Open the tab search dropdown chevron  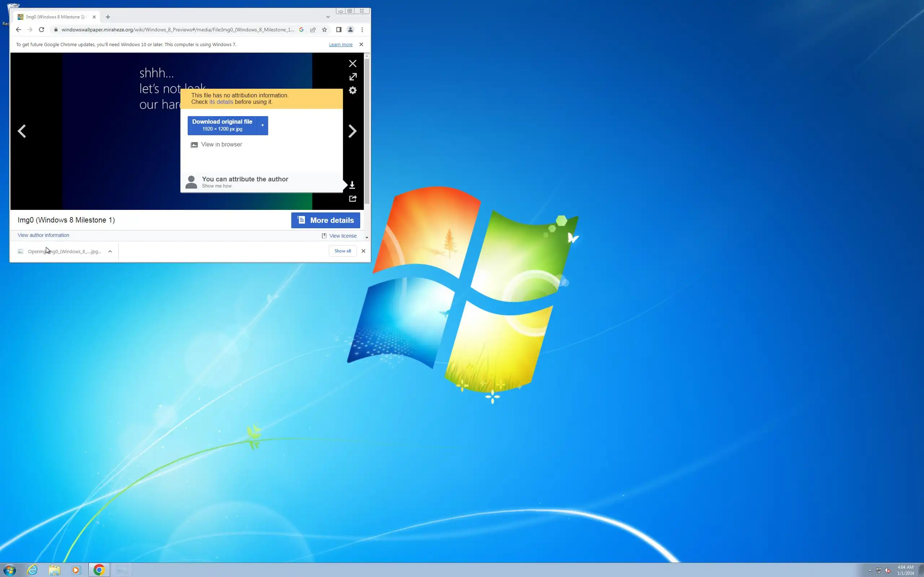pyautogui.click(x=328, y=17)
